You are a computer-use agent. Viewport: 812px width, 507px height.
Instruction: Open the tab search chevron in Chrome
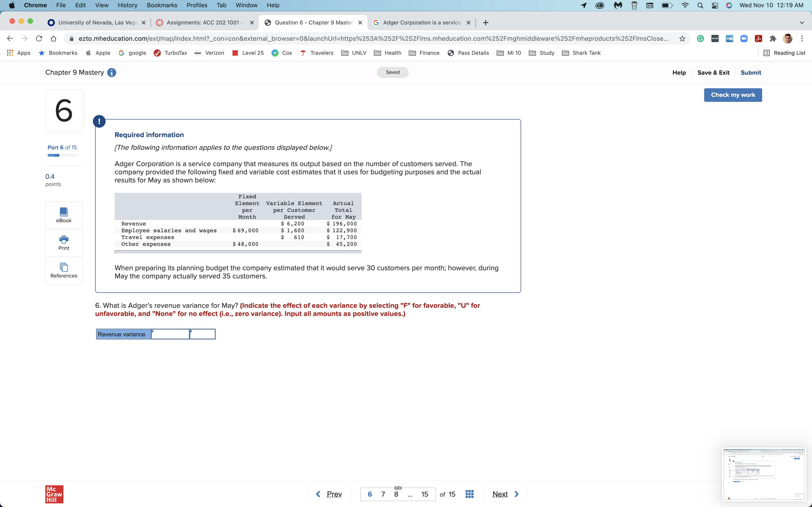coord(802,22)
